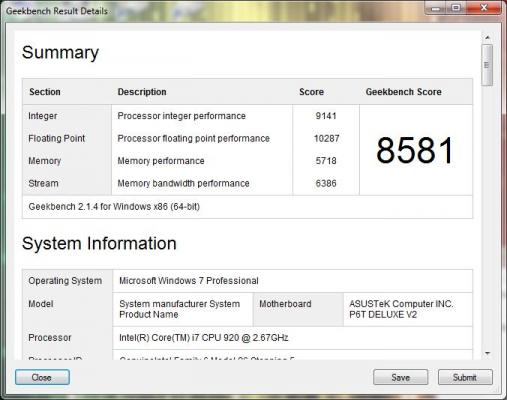Screen dimensions: 507x400
Task: Click the P6T DELUXE V2 motherboard cell
Action: 408,309
